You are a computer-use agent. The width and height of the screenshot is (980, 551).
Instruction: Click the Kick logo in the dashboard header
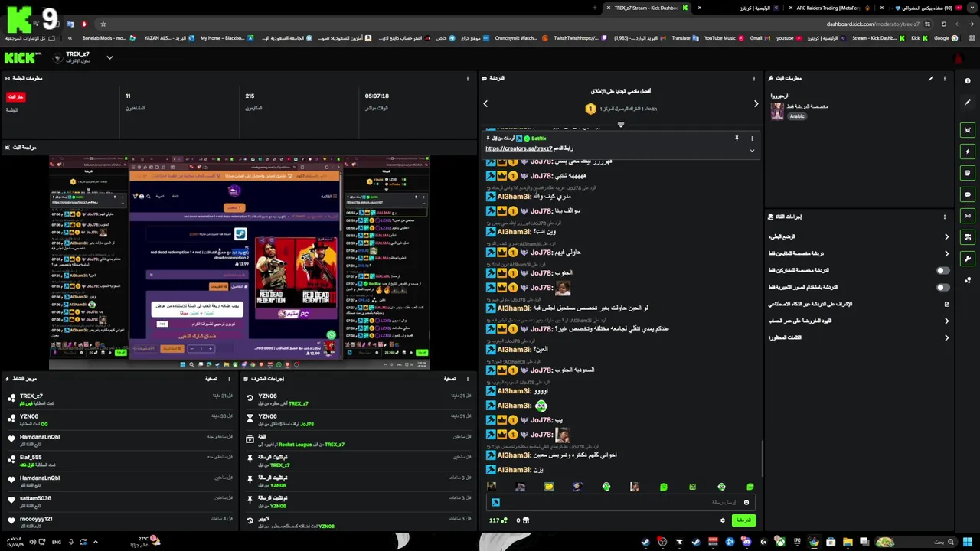[21, 57]
